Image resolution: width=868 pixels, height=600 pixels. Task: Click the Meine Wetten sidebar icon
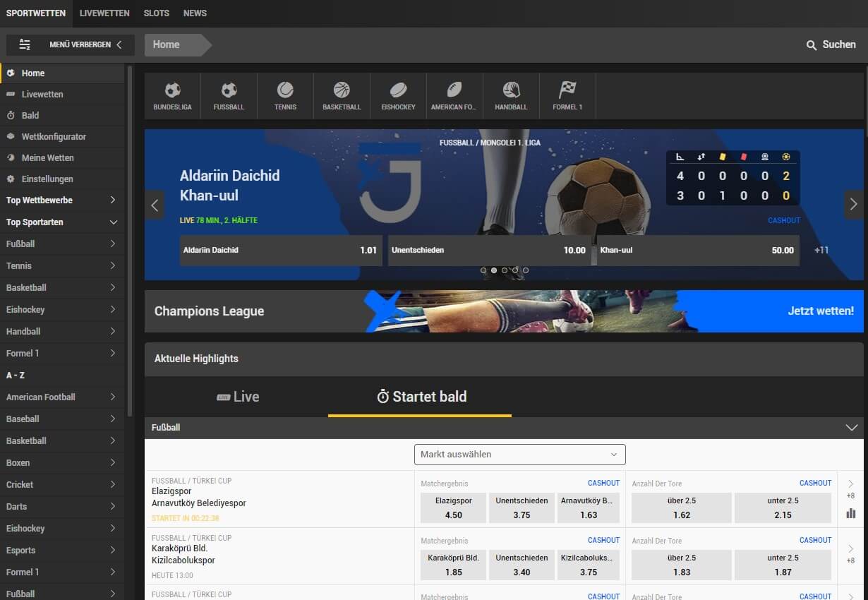11,157
